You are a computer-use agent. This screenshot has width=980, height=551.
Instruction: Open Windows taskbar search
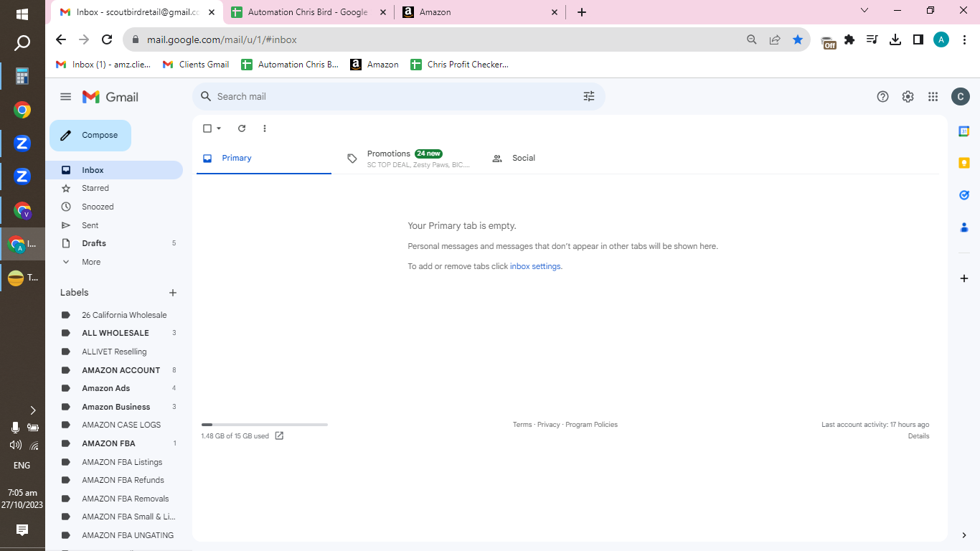point(22,43)
